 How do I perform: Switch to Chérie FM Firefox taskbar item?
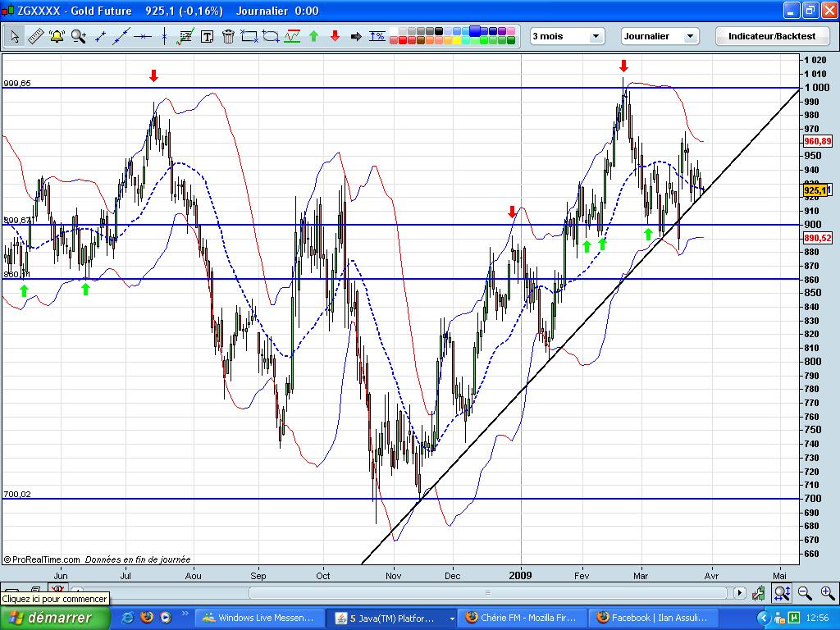[x=523, y=618]
